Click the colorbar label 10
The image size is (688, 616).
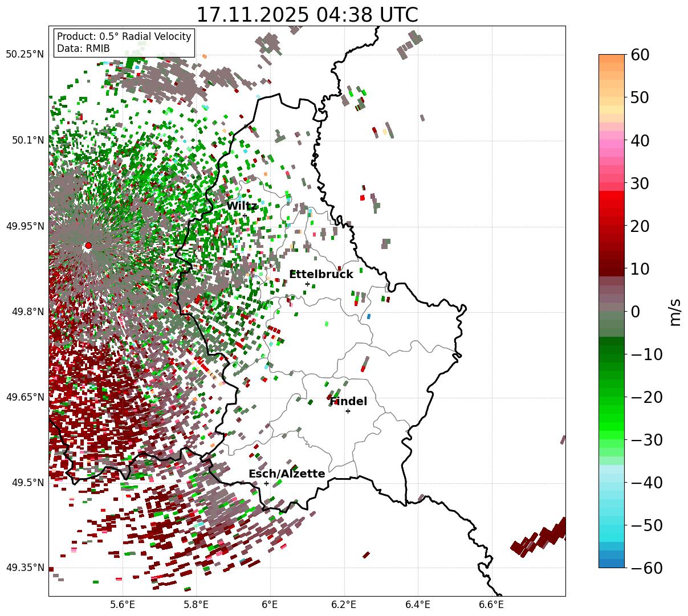[x=639, y=268]
